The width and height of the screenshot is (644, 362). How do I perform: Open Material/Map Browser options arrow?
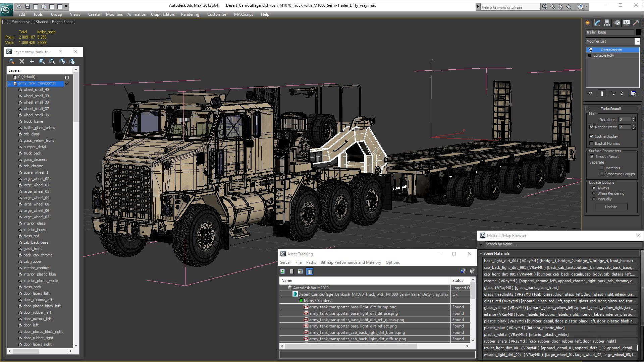[x=481, y=244]
